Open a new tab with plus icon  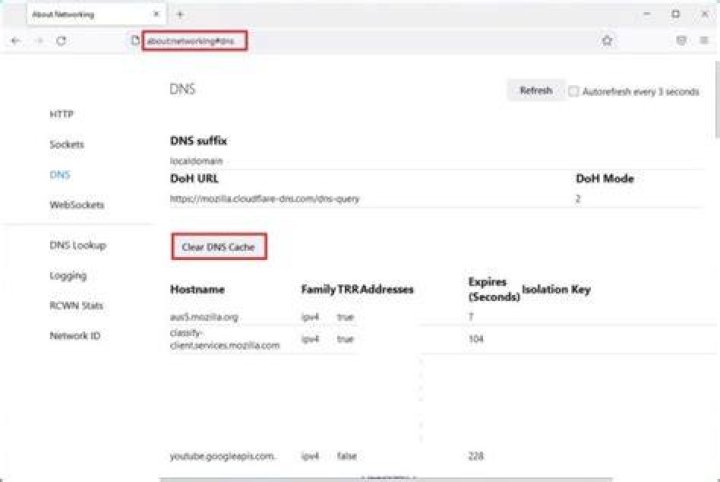(x=180, y=14)
